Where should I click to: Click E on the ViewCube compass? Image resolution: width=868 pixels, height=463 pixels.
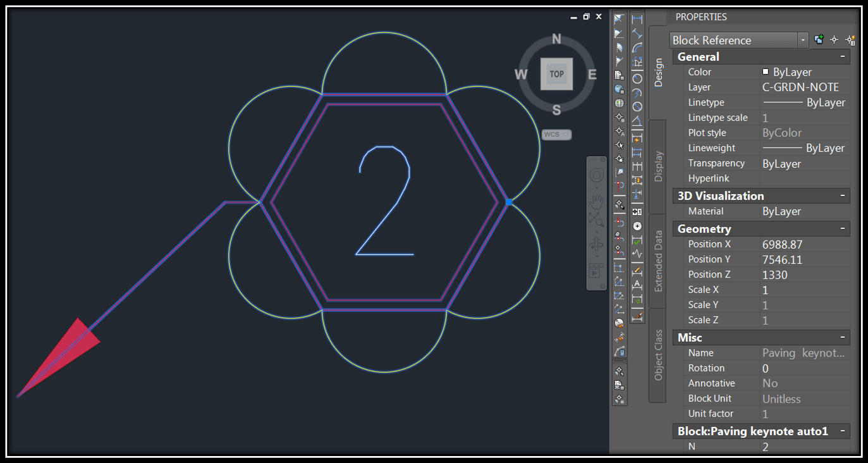[592, 75]
